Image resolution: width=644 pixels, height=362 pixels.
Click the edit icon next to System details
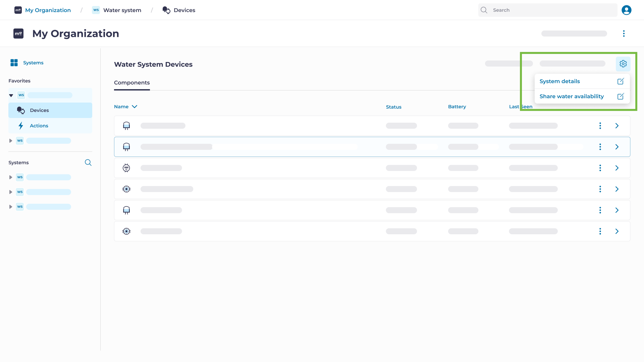(621, 81)
